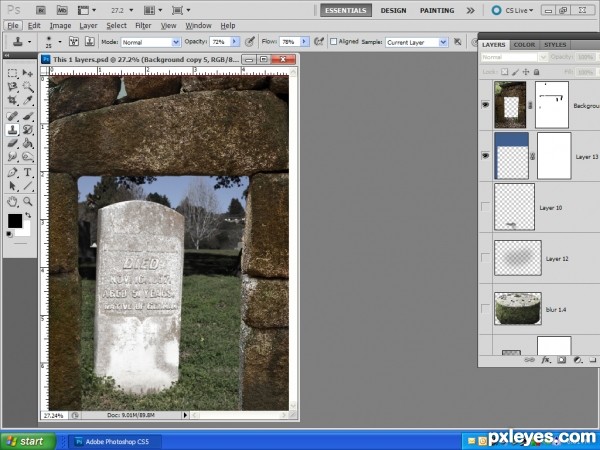Toggle the Clone Source panel icon

tap(90, 41)
